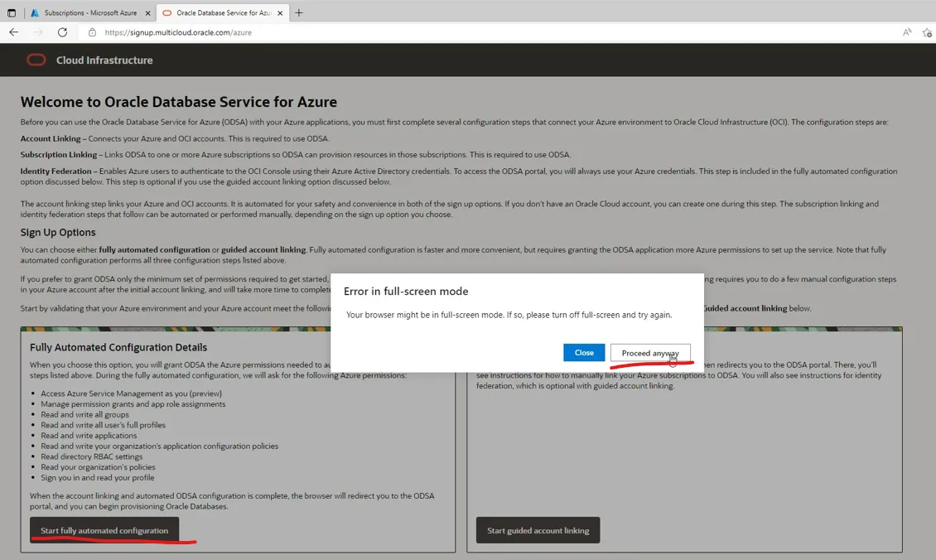Click 'Fully Automated Configuration Details' heading
The image size is (936, 560).
(118, 347)
